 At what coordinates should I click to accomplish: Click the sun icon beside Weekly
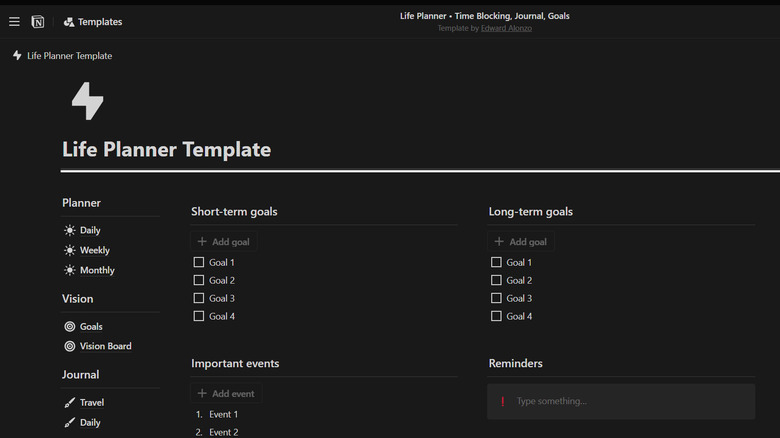pyautogui.click(x=70, y=250)
